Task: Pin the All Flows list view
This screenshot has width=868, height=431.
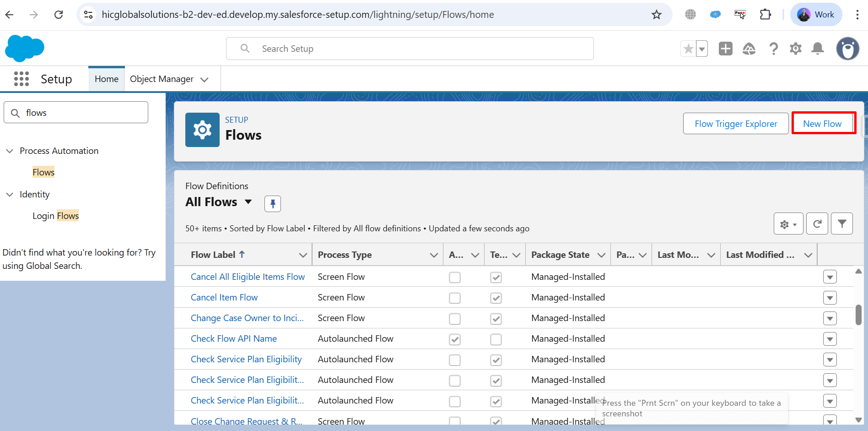Action: 273,203
